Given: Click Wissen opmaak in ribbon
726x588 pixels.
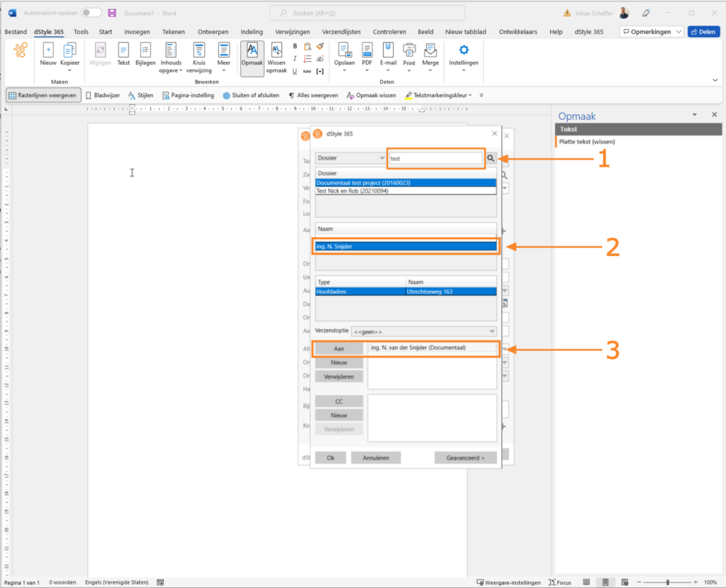Looking at the screenshot, I should pyautogui.click(x=277, y=57).
